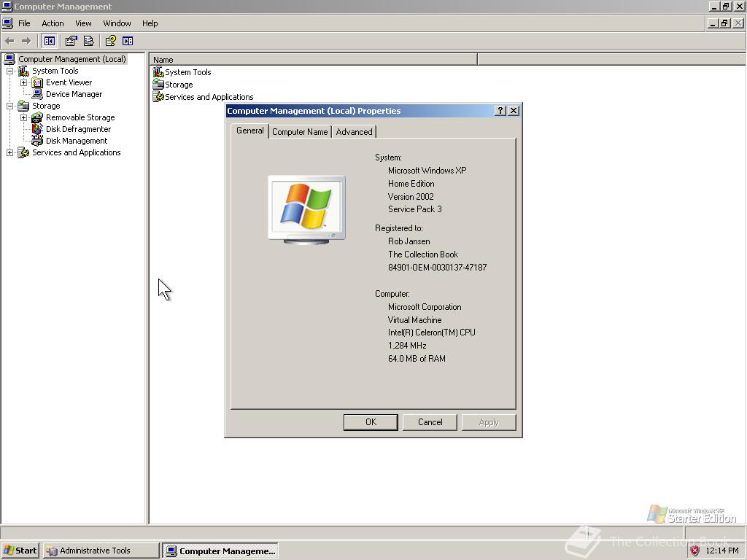
Task: Click the question mark help button in Properties dialog
Action: click(x=500, y=111)
